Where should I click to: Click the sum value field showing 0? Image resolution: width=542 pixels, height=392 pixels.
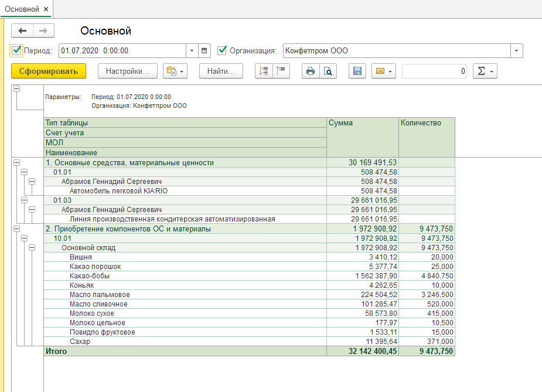(x=435, y=71)
